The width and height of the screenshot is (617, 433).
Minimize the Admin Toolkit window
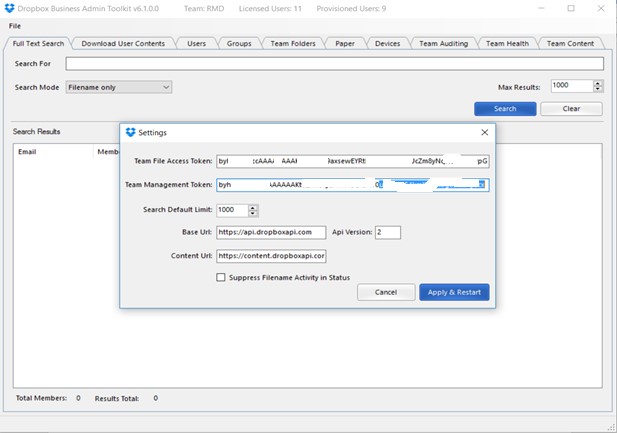[x=541, y=8]
